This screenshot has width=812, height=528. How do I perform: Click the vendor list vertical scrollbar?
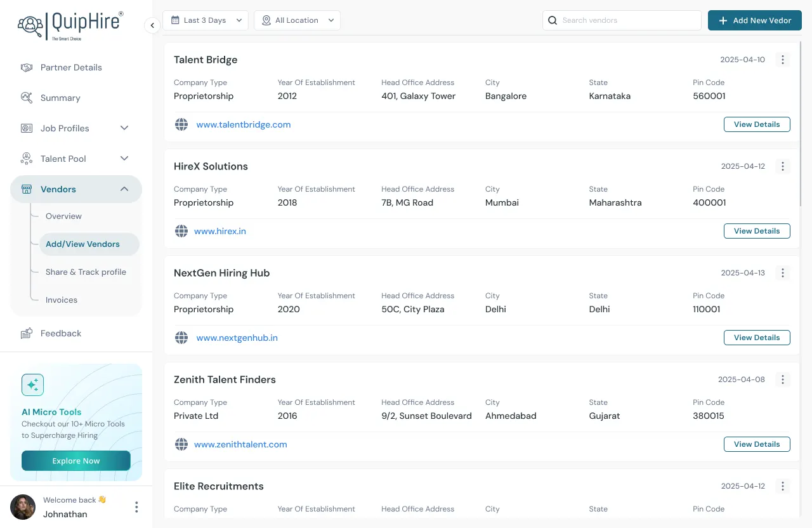point(801,124)
